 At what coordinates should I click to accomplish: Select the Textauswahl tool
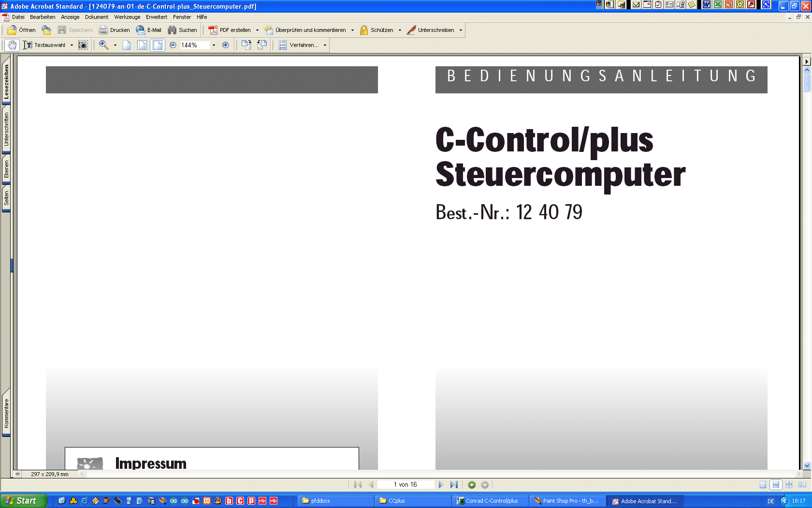pyautogui.click(x=44, y=45)
